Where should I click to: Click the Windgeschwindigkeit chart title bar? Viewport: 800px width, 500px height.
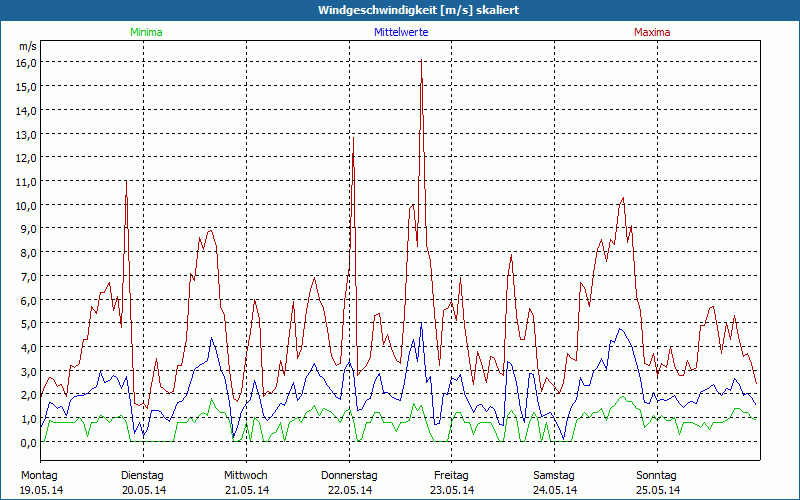pyautogui.click(x=400, y=10)
